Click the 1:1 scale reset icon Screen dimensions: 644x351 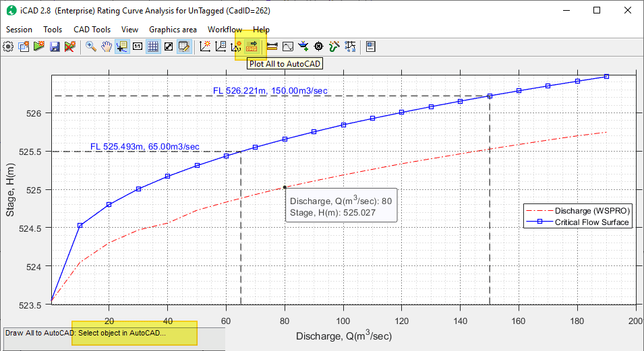point(138,46)
